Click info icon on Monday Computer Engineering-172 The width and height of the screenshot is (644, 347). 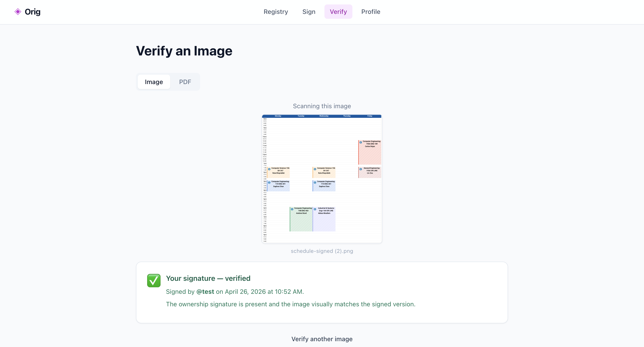point(269,182)
